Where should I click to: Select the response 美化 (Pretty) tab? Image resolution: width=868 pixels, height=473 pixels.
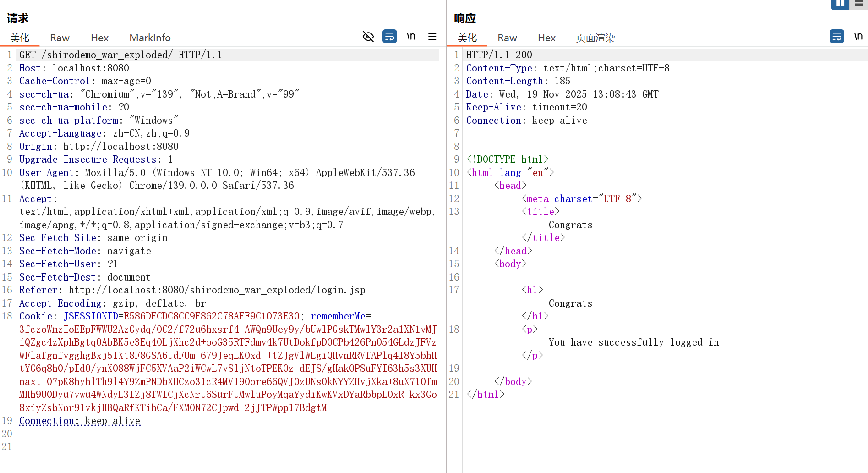(x=467, y=38)
